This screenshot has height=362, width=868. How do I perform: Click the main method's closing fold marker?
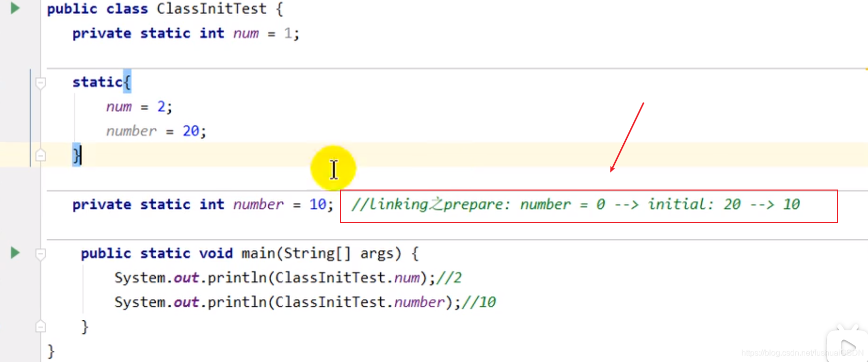(x=41, y=326)
